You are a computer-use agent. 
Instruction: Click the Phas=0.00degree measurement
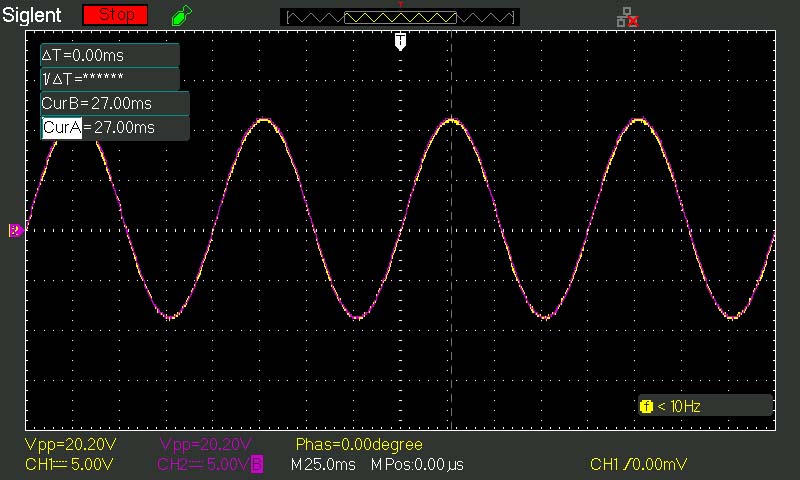pos(359,445)
